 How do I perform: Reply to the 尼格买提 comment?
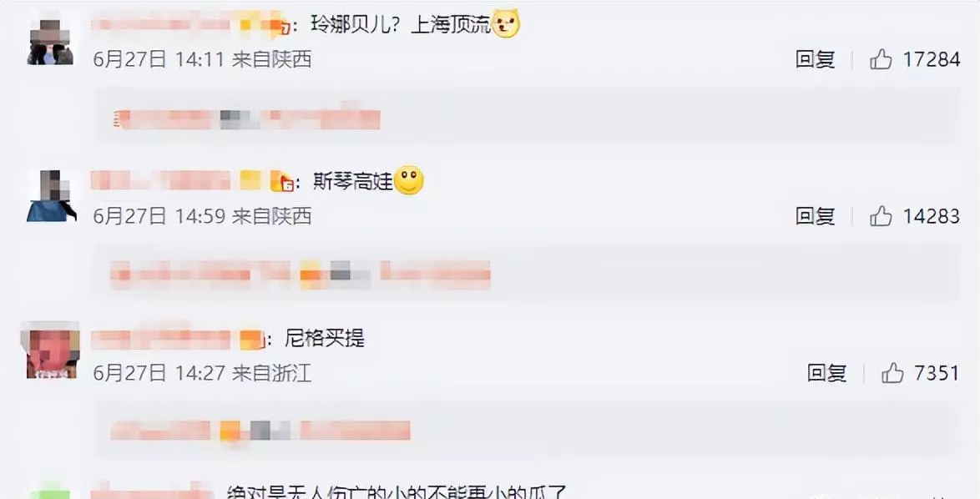click(827, 374)
